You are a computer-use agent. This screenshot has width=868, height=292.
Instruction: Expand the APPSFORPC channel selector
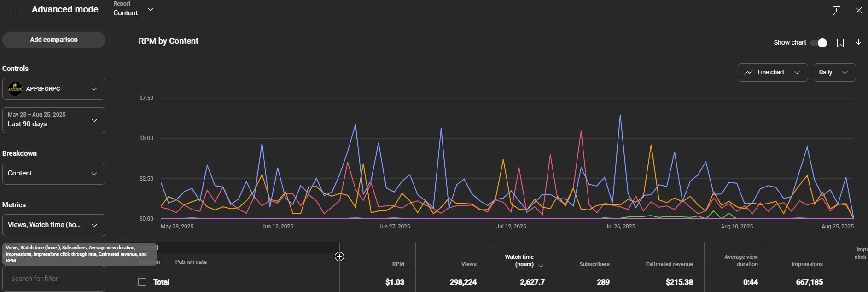tap(54, 89)
